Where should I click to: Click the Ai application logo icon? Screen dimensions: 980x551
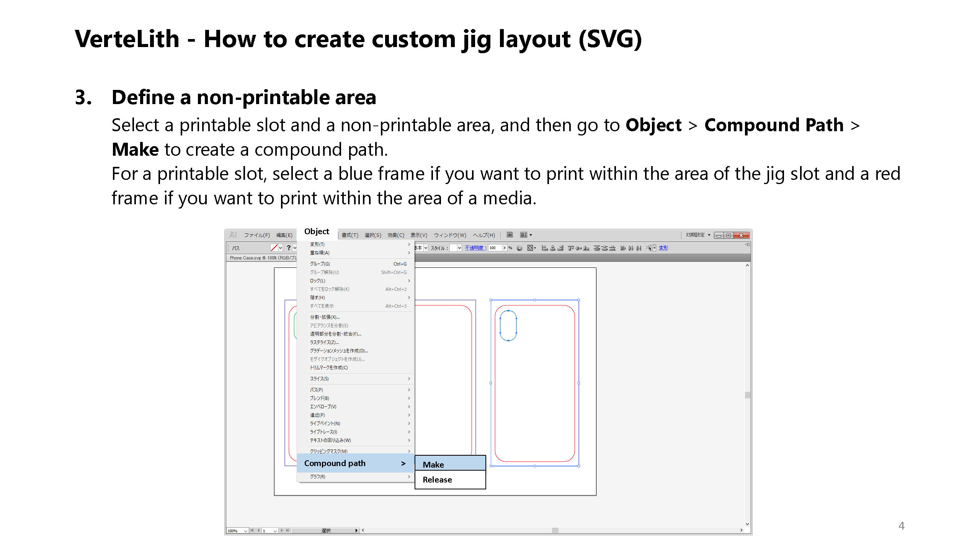(233, 235)
